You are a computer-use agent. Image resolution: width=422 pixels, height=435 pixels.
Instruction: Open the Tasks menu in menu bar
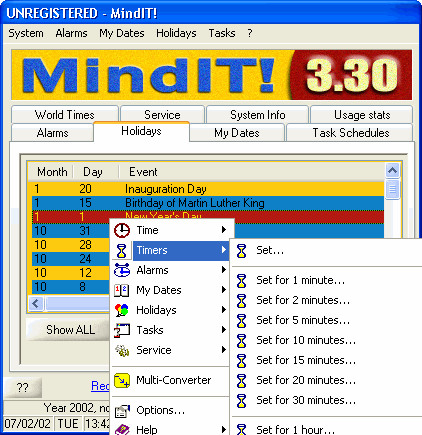pos(222,33)
